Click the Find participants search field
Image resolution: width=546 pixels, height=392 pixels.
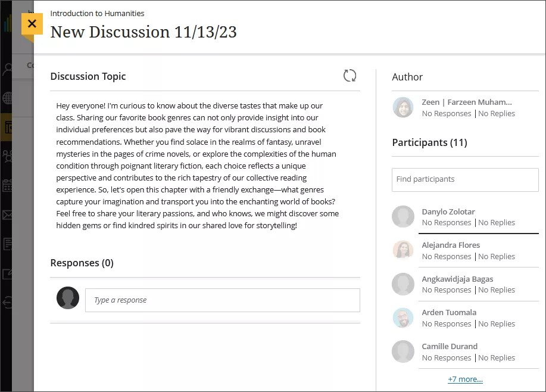click(465, 180)
